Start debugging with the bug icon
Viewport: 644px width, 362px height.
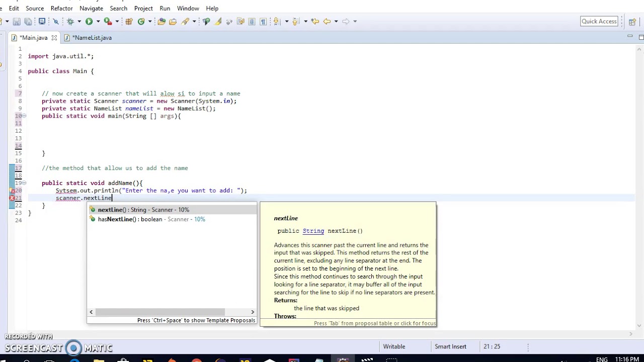click(x=70, y=21)
